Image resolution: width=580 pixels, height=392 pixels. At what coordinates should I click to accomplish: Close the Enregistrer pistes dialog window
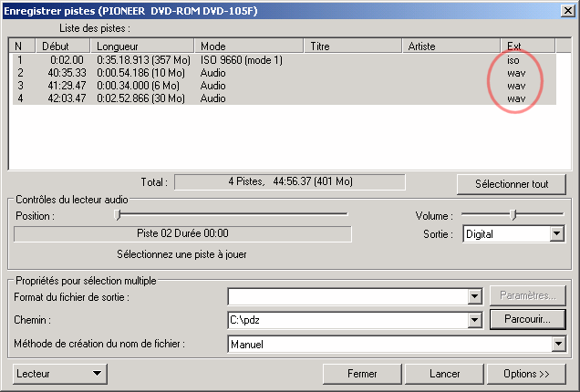coord(567,9)
